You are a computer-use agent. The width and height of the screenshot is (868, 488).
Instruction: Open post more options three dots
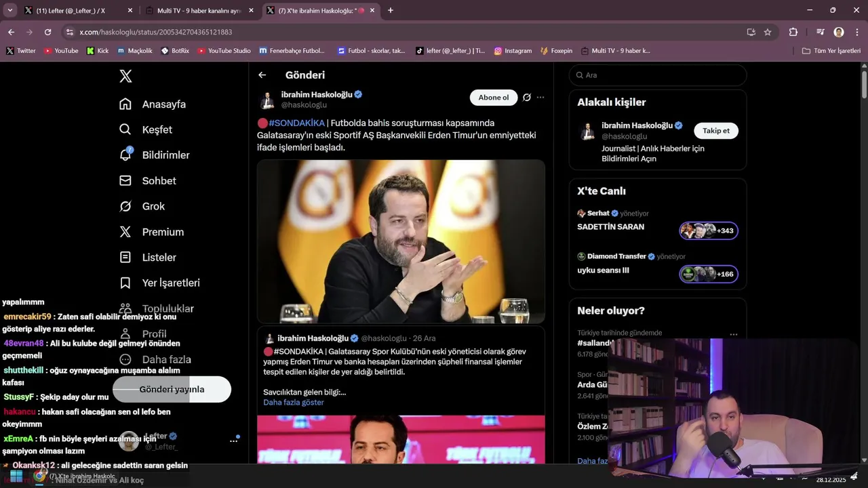coord(540,98)
